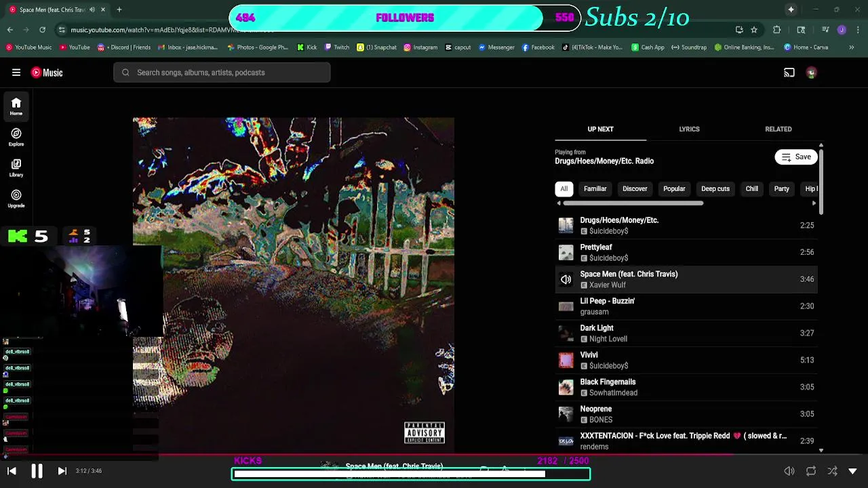
Task: Open the account avatar menu
Action: [811, 73]
